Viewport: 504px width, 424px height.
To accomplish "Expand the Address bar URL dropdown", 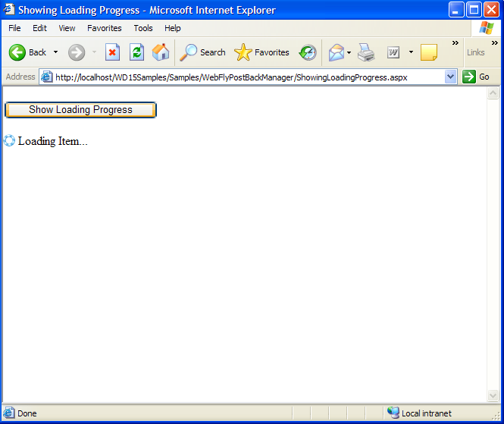I will (451, 77).
